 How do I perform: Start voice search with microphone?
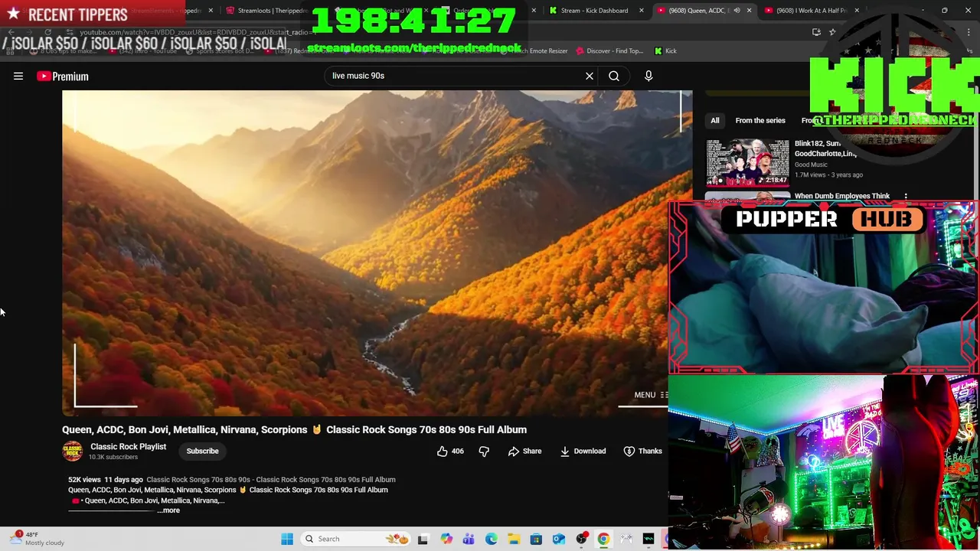click(x=648, y=76)
